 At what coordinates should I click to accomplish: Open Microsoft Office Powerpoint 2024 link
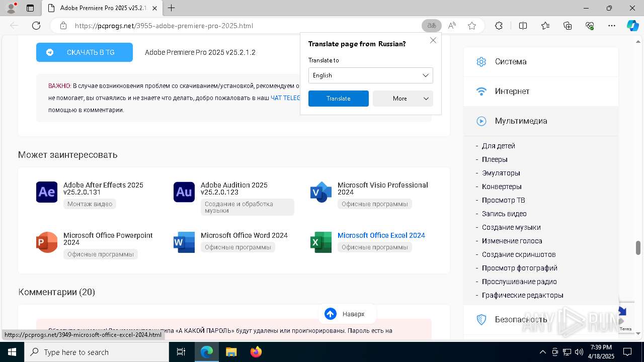pyautogui.click(x=108, y=239)
